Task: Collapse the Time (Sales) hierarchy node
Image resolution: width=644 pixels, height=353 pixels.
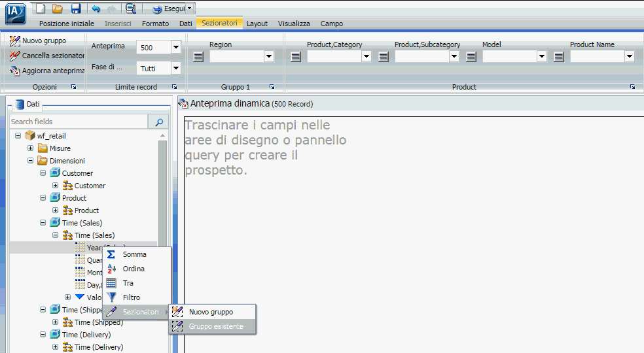Action: click(55, 235)
